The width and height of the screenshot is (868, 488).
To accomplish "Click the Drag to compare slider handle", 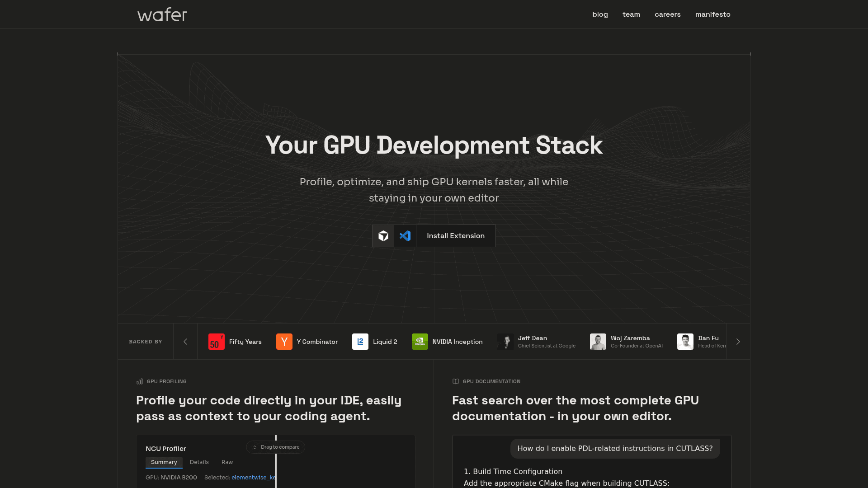I will (276, 447).
